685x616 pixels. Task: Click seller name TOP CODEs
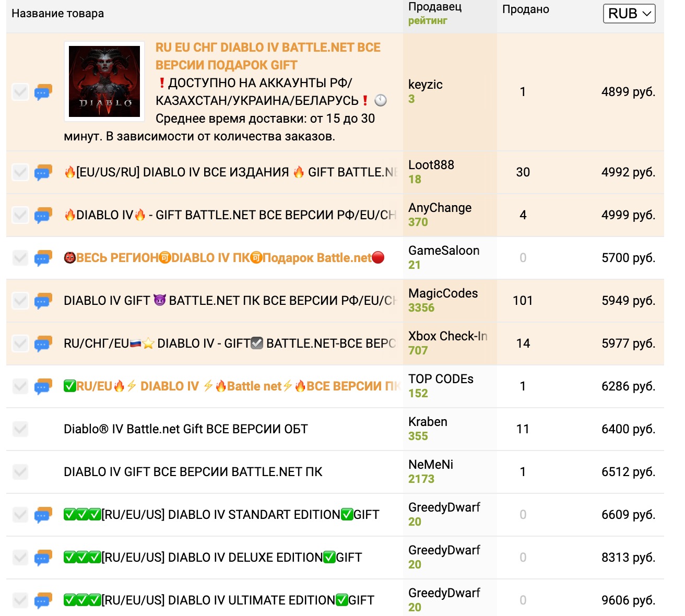[x=441, y=379]
